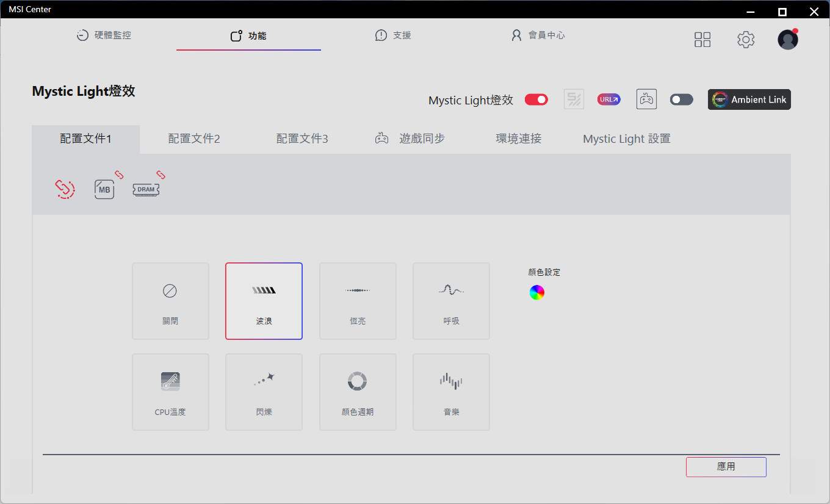Open the 硬體監控 menu
Image resolution: width=830 pixels, height=504 pixels.
click(104, 35)
